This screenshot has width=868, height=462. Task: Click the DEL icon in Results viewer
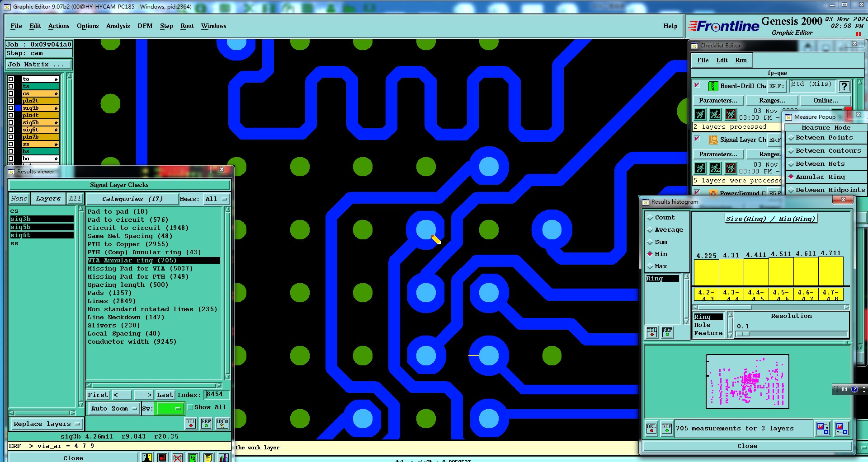(x=191, y=423)
